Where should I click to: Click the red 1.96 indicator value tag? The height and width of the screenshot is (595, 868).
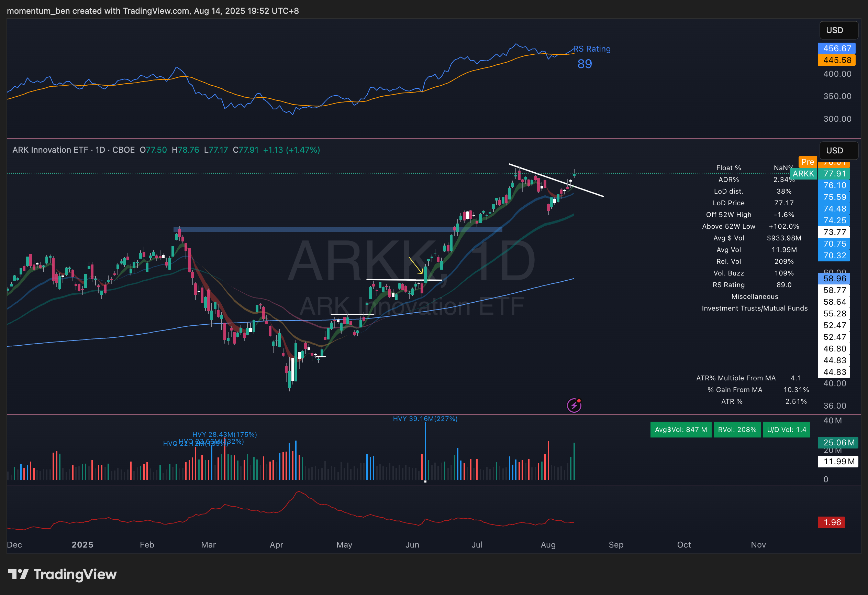832,522
